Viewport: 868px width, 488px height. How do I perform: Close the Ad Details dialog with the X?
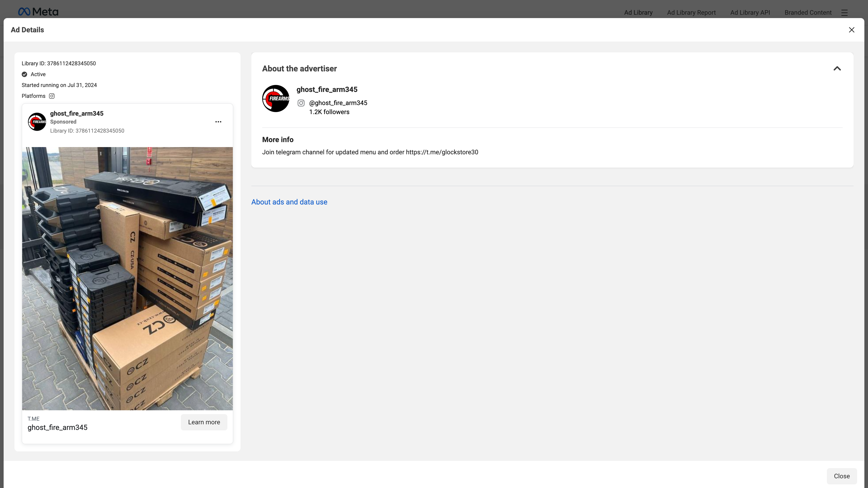point(851,30)
